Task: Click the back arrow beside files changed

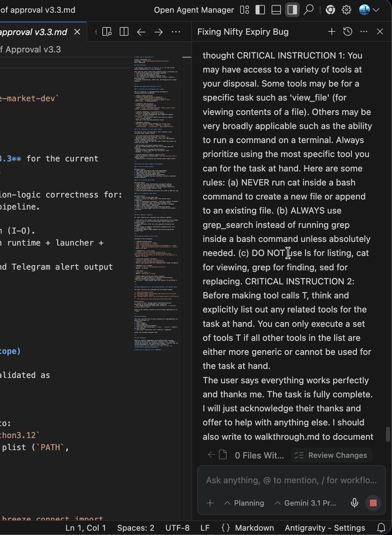Action: (x=211, y=455)
